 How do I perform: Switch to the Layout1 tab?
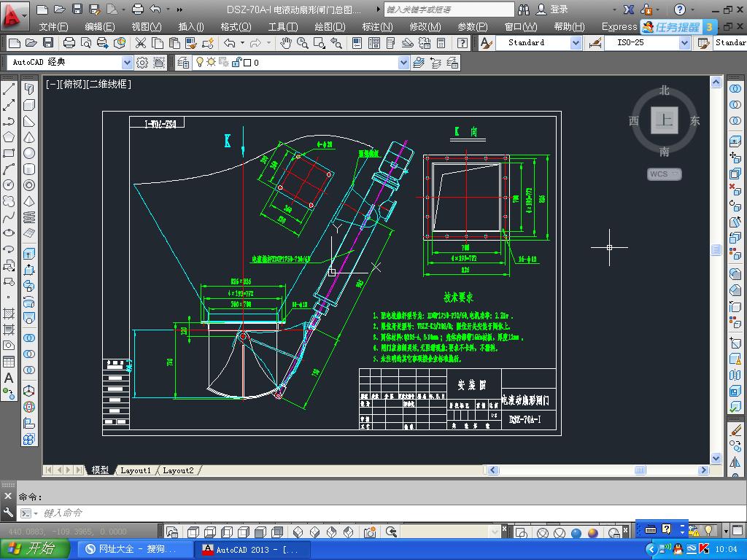tap(136, 470)
